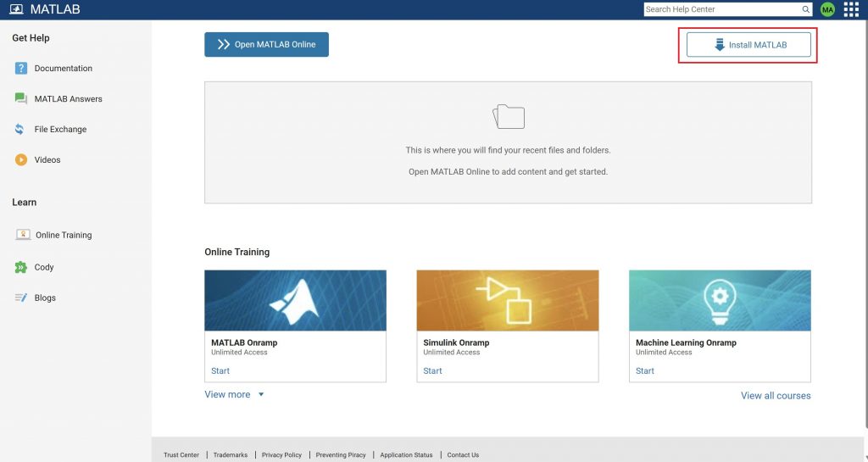The height and width of the screenshot is (462, 868).
Task: Click the Machine Learning Onramp thumbnail
Action: [x=720, y=300]
